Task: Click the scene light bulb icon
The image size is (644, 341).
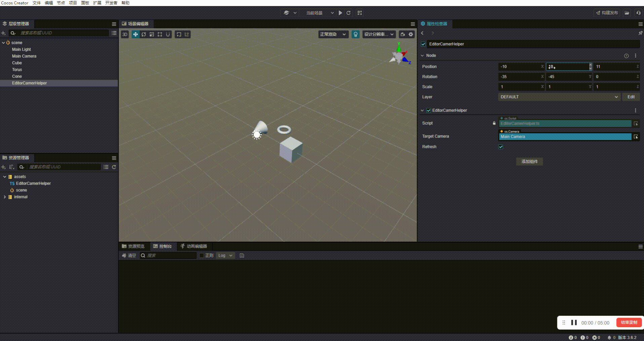Action: (x=356, y=34)
